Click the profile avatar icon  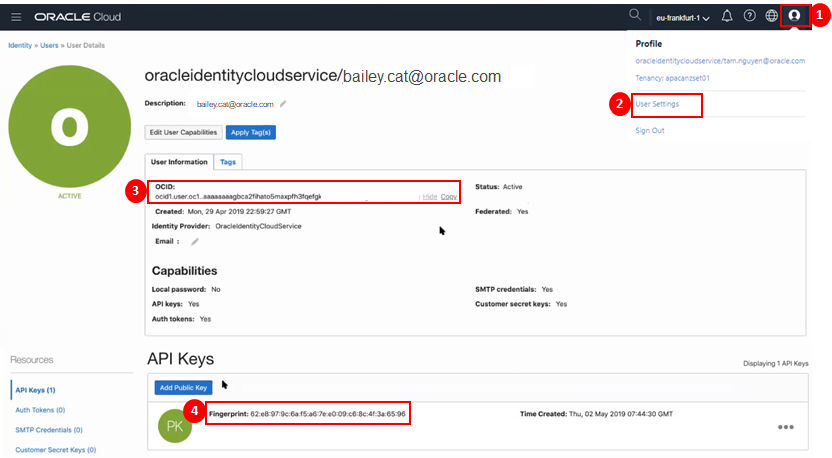pos(795,16)
